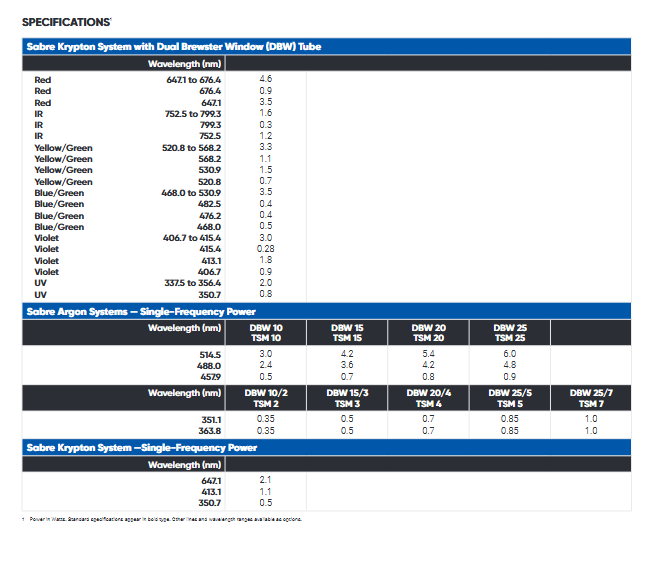Click the 5.4 value under DBW 20 TSM 20

[x=428, y=354]
